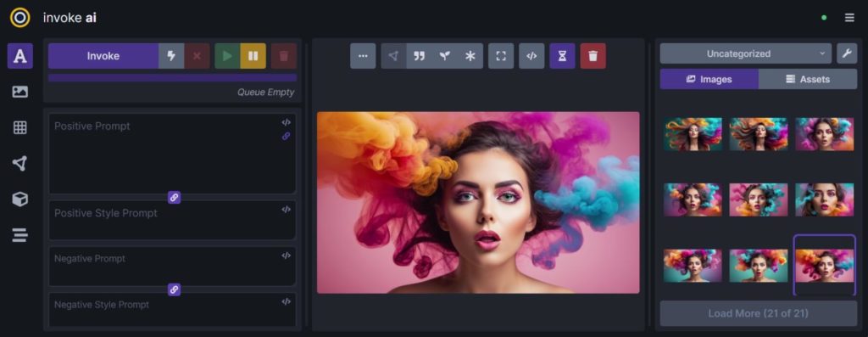Open the Queue tab in sidebar
The height and width of the screenshot is (337, 868).
pyautogui.click(x=20, y=236)
